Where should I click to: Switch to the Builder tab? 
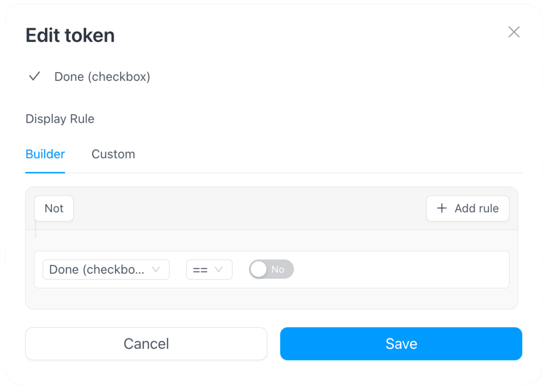coord(45,154)
